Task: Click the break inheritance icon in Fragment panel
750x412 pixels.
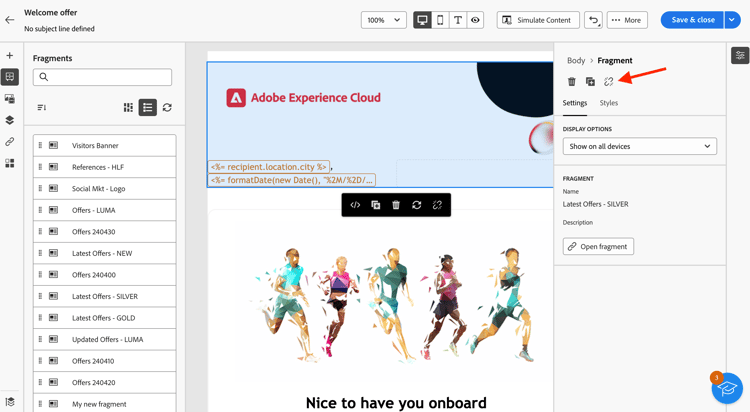Action: point(608,82)
